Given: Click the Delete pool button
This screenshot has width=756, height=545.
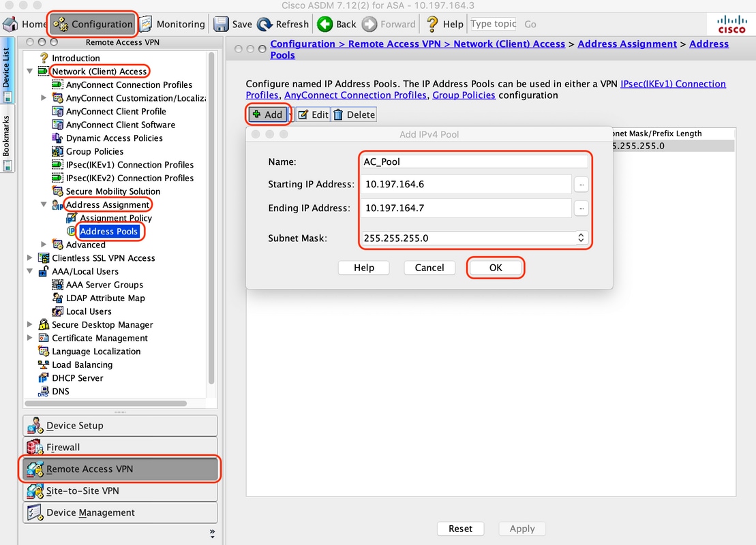Looking at the screenshot, I should tap(354, 114).
